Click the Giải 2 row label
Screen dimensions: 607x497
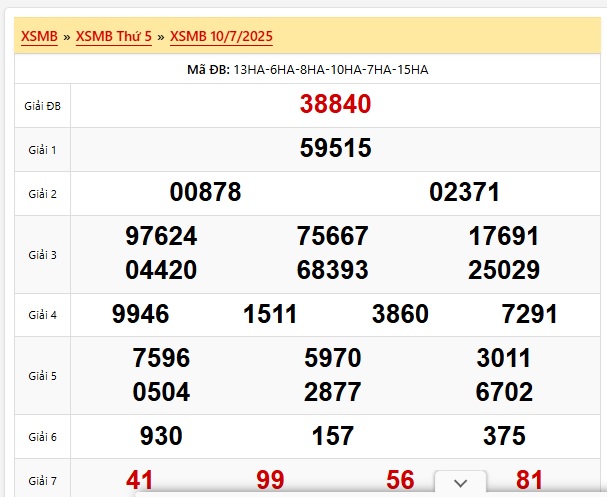(x=43, y=194)
